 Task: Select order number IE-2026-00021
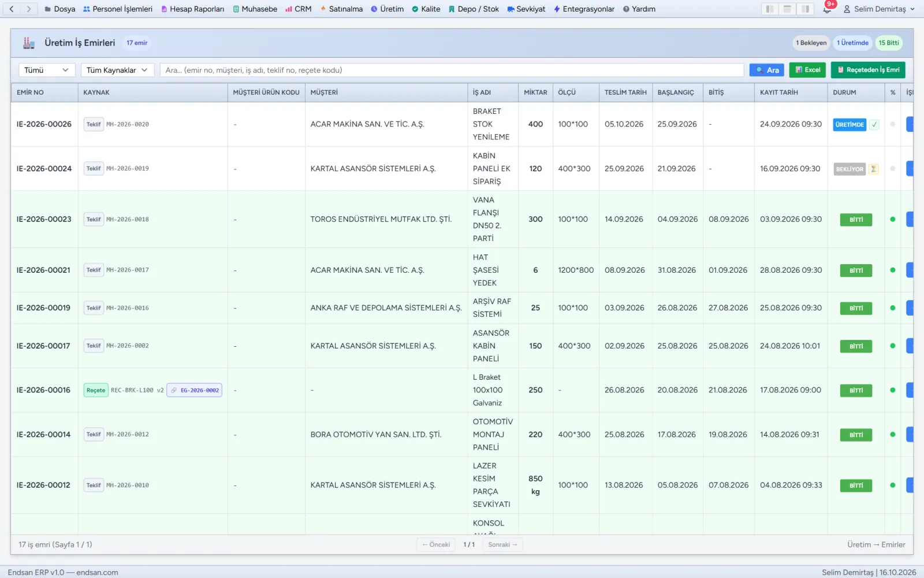pos(43,270)
